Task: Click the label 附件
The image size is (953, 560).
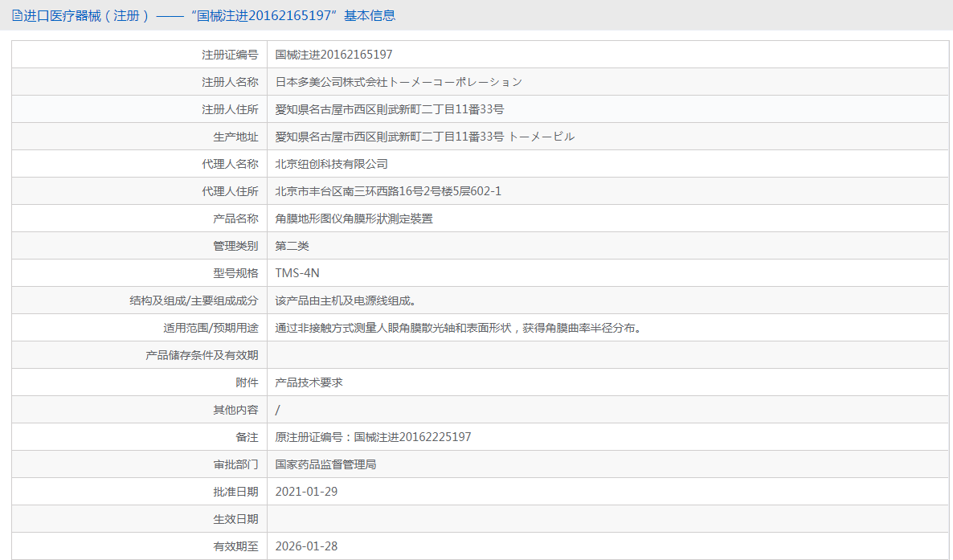Action: click(x=247, y=383)
